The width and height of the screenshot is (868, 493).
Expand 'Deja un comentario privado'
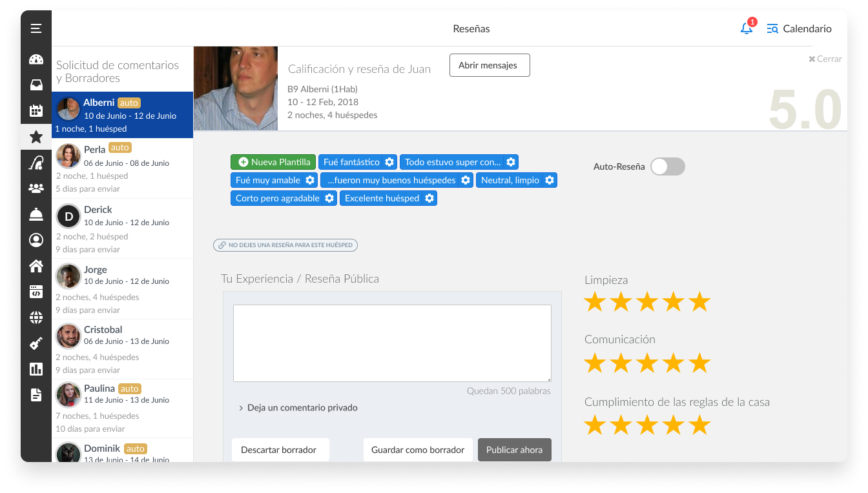tap(298, 408)
